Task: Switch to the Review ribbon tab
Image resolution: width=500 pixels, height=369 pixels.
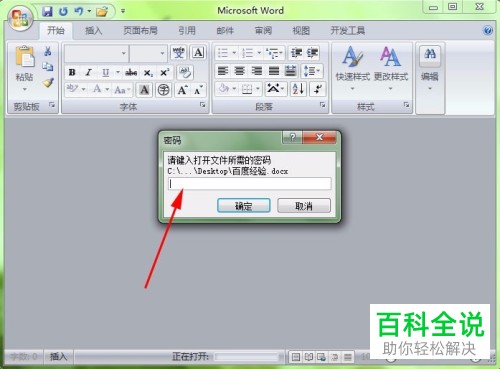Action: click(x=263, y=31)
